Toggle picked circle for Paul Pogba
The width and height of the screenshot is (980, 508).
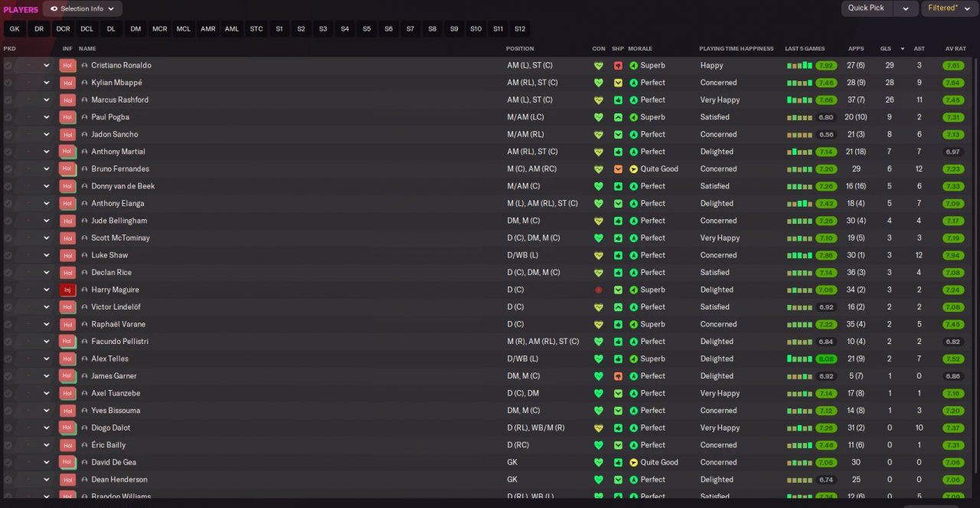click(x=8, y=117)
